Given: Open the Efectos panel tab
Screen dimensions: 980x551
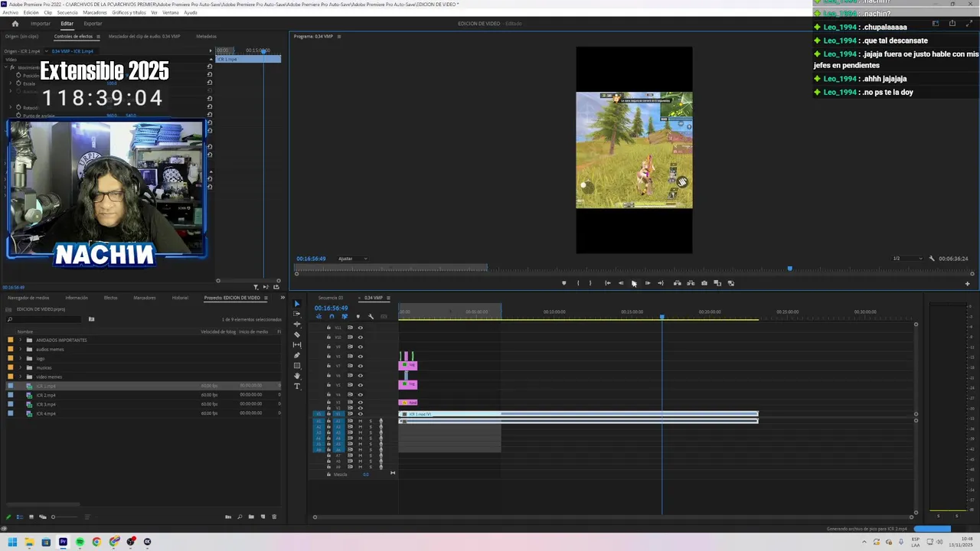Looking at the screenshot, I should pos(110,298).
